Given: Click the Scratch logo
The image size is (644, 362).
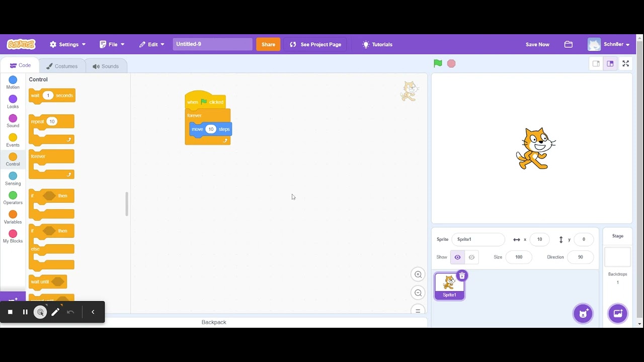Looking at the screenshot, I should (x=21, y=44).
